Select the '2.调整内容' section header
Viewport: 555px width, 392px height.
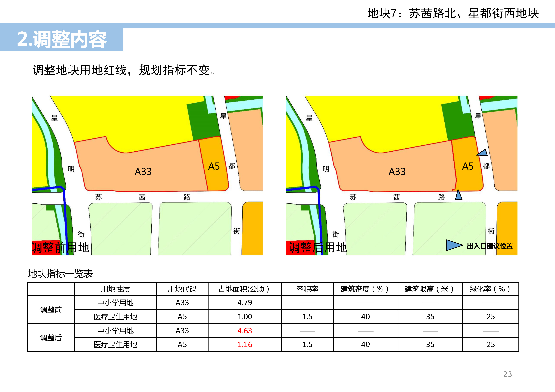pos(62,39)
